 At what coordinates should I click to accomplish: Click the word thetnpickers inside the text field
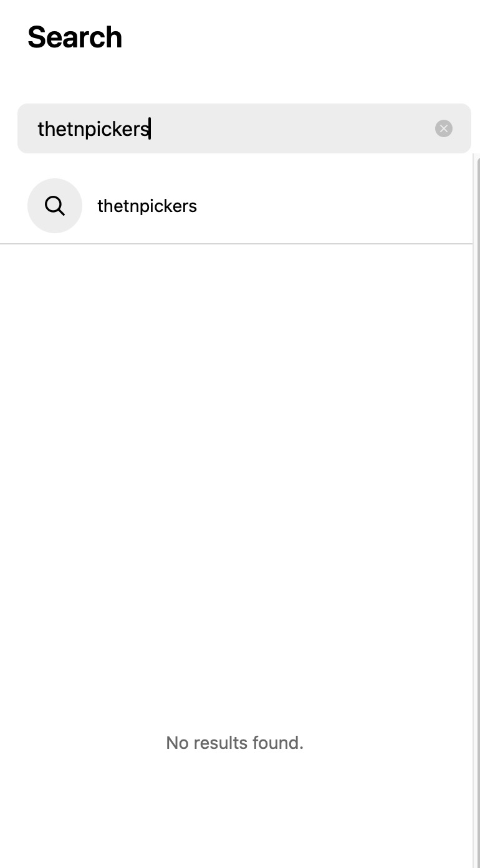click(x=94, y=128)
